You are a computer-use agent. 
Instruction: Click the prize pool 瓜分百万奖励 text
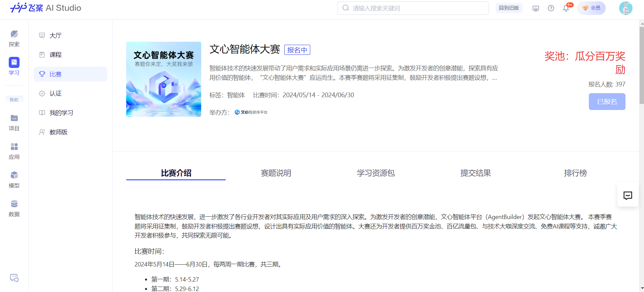585,63
